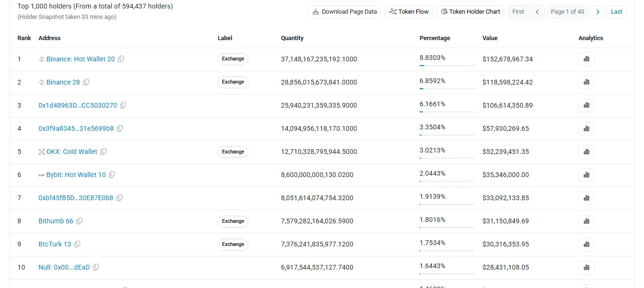Open analytics for Null: 0x00...dEaD

[x=586, y=267]
